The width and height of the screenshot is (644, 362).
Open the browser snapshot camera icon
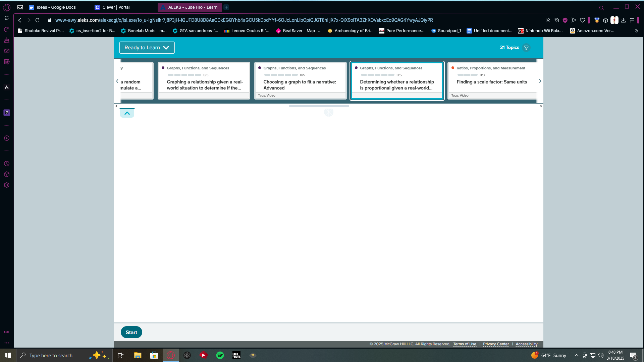[556, 20]
